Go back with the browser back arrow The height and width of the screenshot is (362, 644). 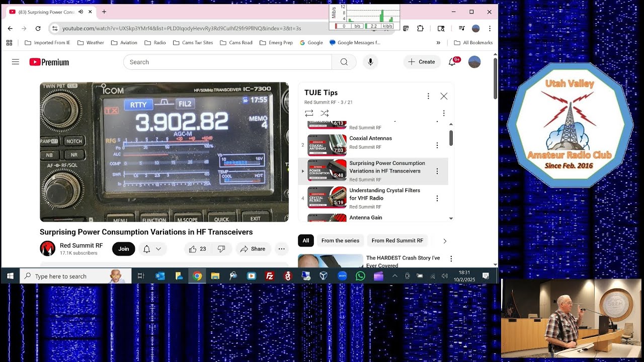tap(10, 29)
